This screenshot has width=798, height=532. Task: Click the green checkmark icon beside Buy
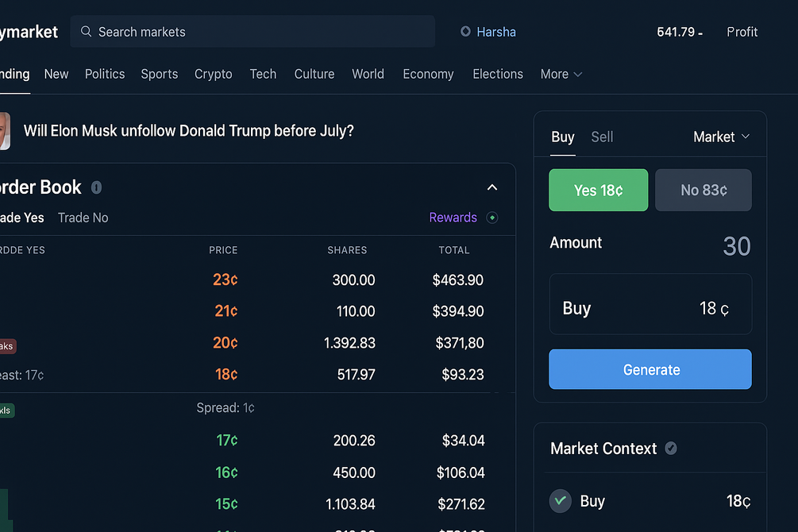[x=561, y=501]
